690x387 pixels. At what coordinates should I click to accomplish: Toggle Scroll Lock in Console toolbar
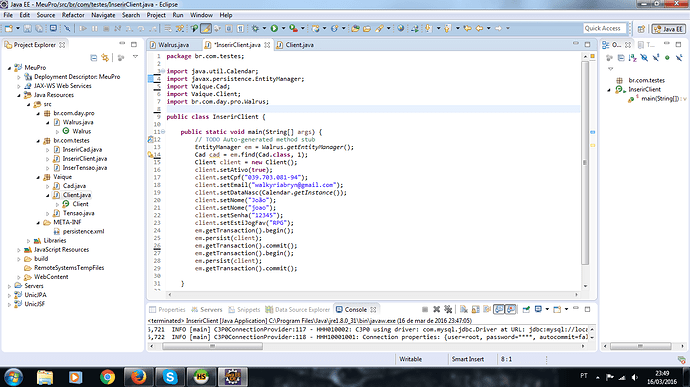pyautogui.click(x=475, y=310)
